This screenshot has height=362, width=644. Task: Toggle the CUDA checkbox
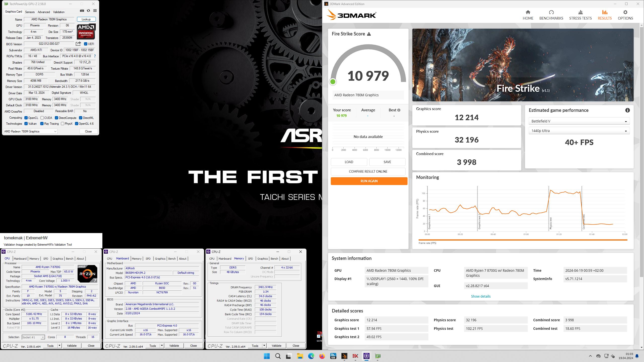point(42,118)
